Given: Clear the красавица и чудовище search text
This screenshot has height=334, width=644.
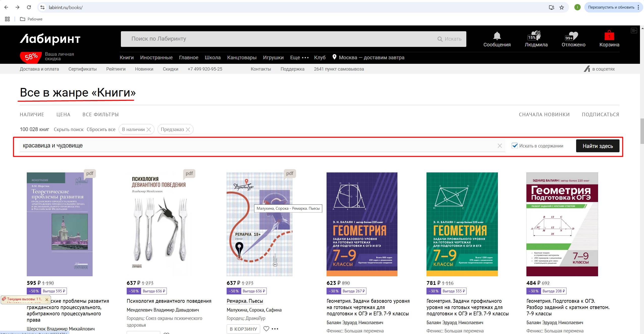Looking at the screenshot, I should click(500, 146).
